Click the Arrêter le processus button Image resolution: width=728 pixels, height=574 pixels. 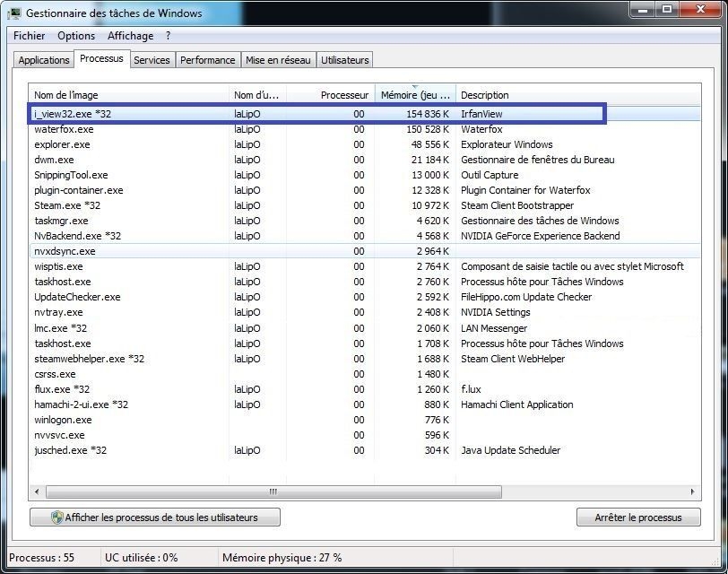[638, 517]
